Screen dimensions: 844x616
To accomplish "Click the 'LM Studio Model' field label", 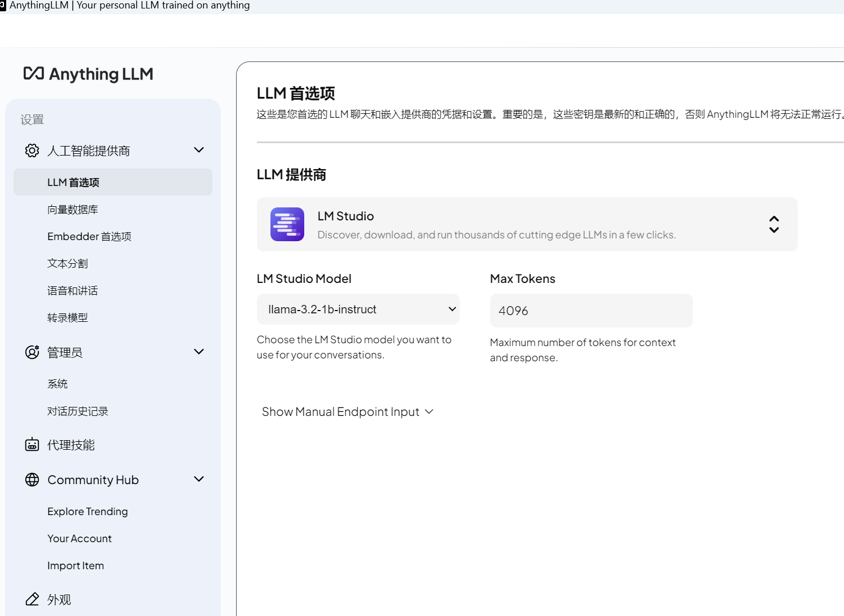I will pyautogui.click(x=304, y=279).
